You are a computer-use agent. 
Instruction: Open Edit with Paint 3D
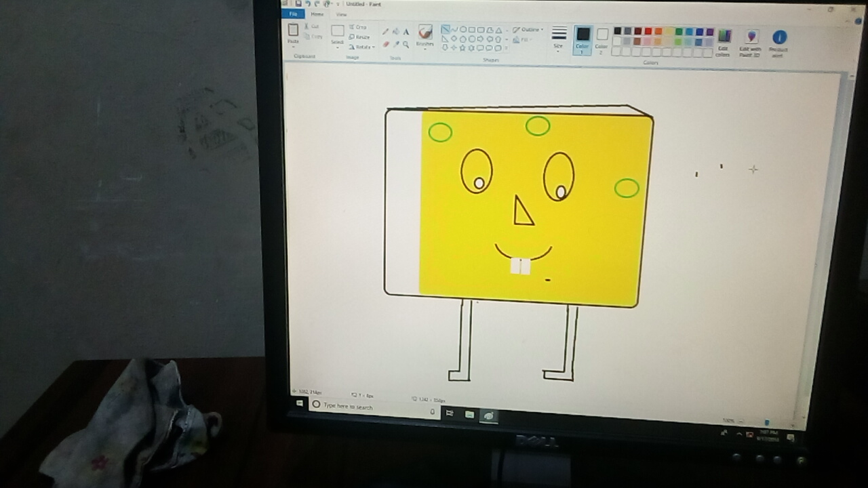point(751,41)
